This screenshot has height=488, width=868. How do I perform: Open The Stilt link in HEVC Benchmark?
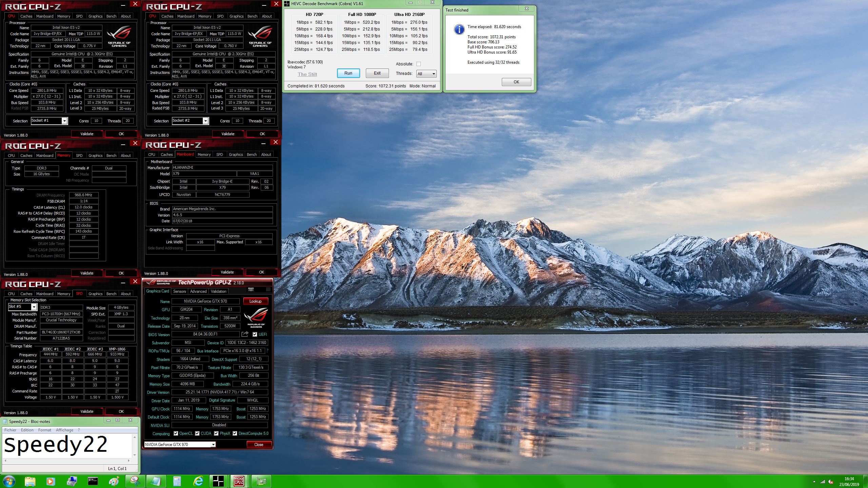[307, 74]
